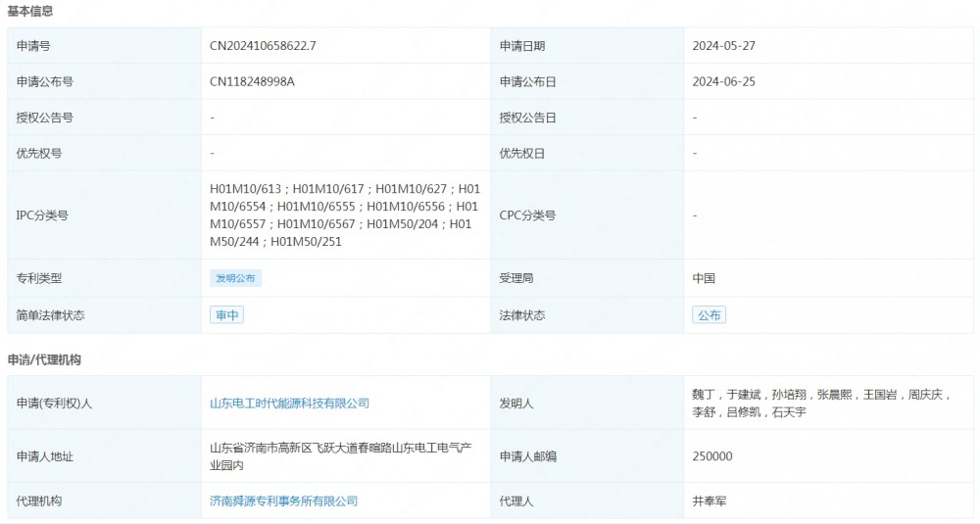Select the receiving office value 中国
The image size is (980, 524).
click(x=704, y=278)
